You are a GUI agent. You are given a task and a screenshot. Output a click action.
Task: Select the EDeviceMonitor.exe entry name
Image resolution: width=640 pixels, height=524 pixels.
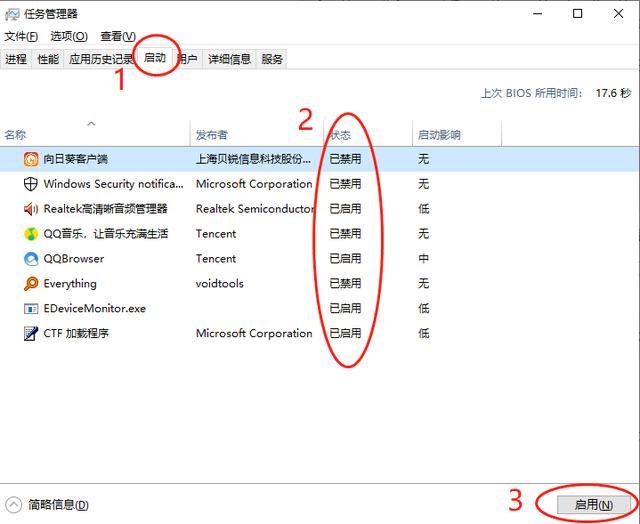(95, 309)
